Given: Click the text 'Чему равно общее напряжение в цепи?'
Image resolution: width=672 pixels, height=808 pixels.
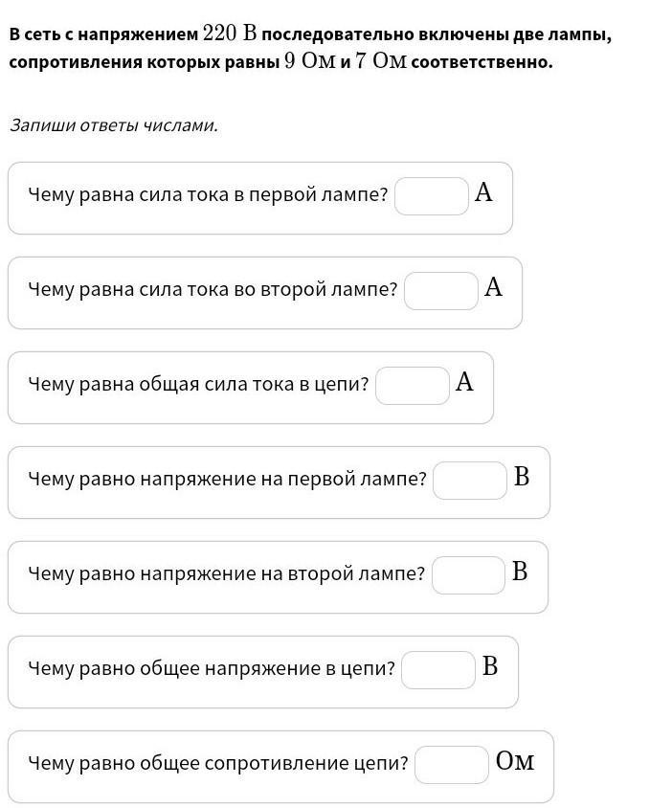Looking at the screenshot, I should pos(211,669).
